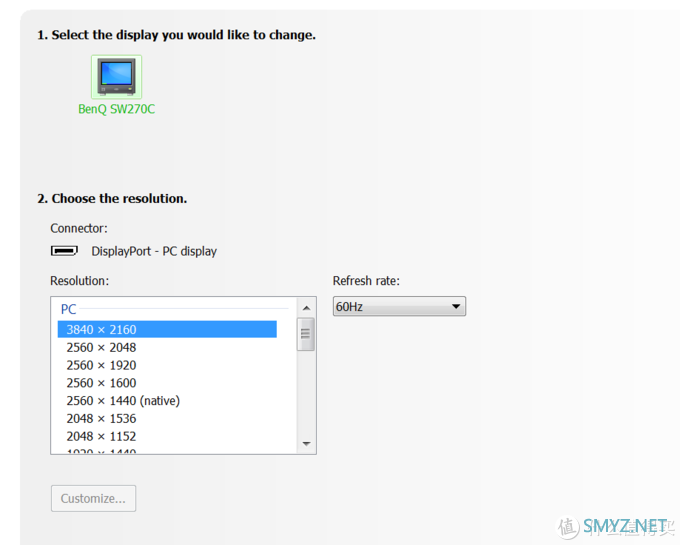Image resolution: width=680 pixels, height=545 pixels.
Task: Click the PC group header in list
Action: [x=69, y=309]
